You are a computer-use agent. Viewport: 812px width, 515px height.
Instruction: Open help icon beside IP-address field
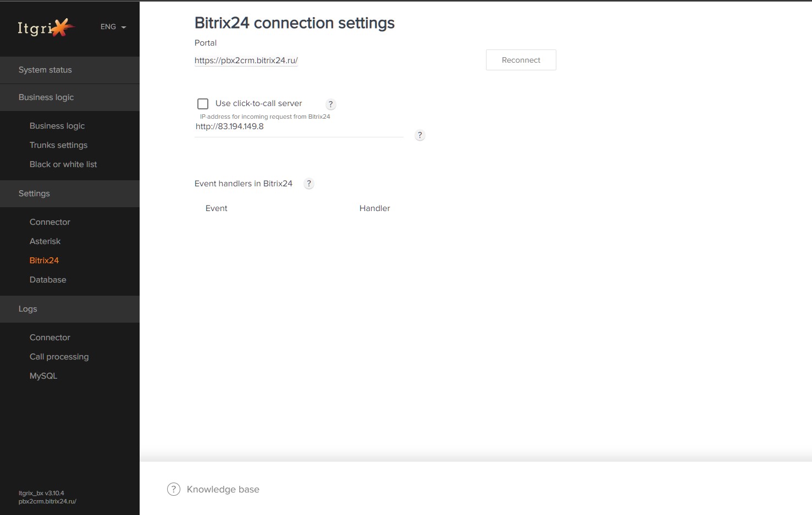click(419, 135)
